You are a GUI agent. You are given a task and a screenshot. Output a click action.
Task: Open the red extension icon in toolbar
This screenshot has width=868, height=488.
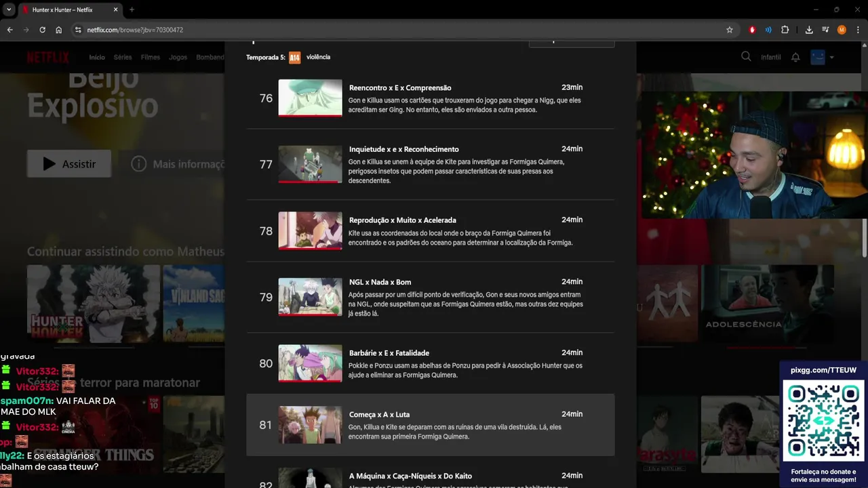752,30
